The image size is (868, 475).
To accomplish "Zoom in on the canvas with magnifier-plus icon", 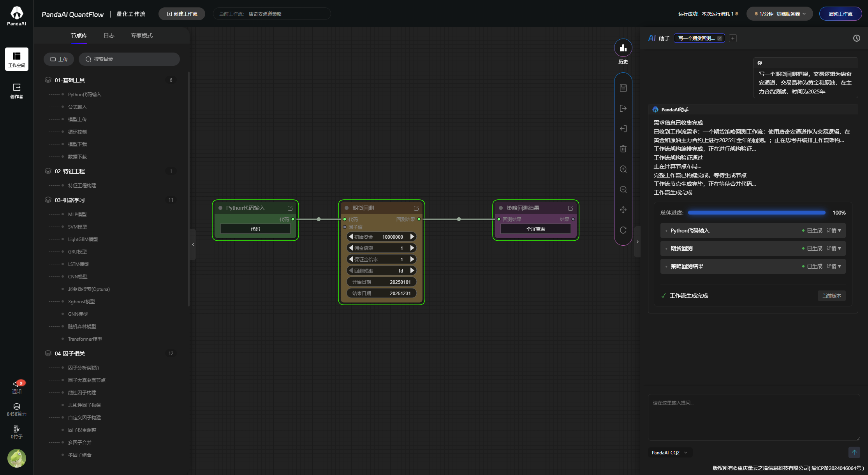I will pos(623,169).
